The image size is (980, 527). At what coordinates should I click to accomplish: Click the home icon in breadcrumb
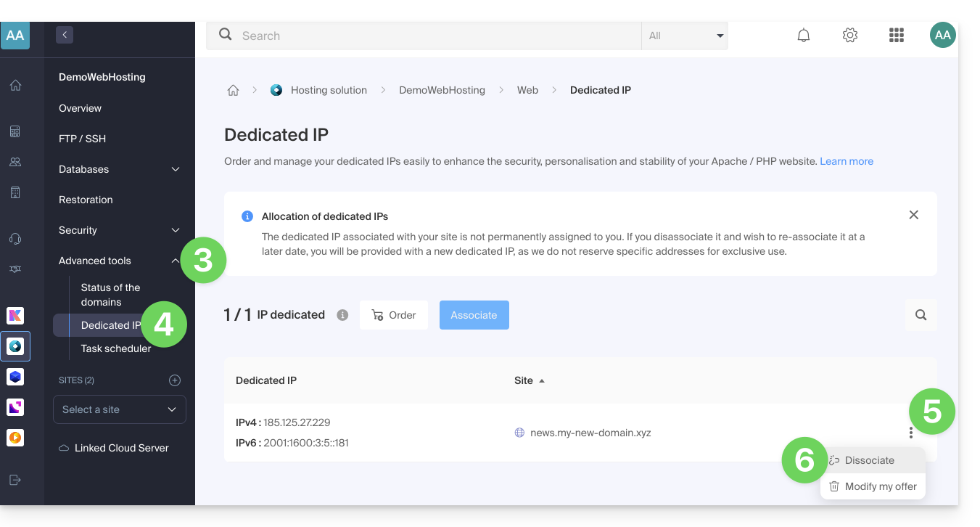[x=233, y=91]
